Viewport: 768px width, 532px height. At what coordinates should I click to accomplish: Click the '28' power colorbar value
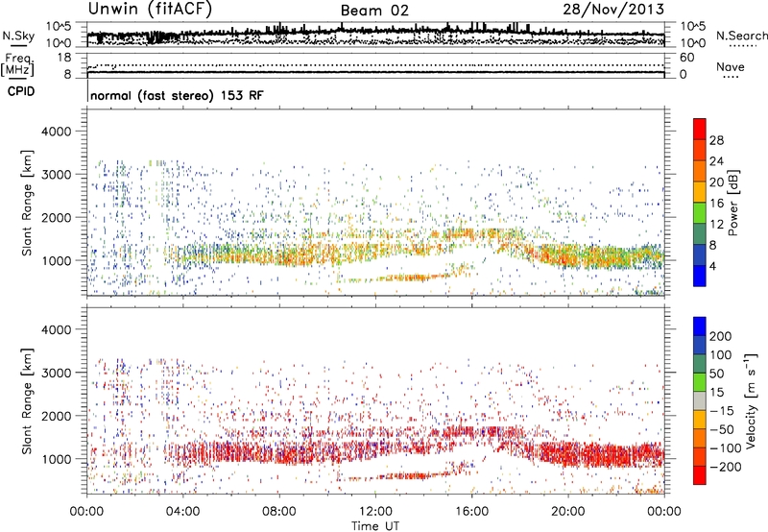click(x=716, y=140)
